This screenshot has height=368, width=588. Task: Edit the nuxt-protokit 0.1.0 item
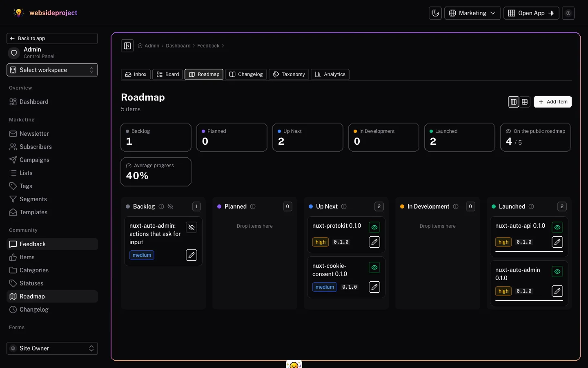374,242
